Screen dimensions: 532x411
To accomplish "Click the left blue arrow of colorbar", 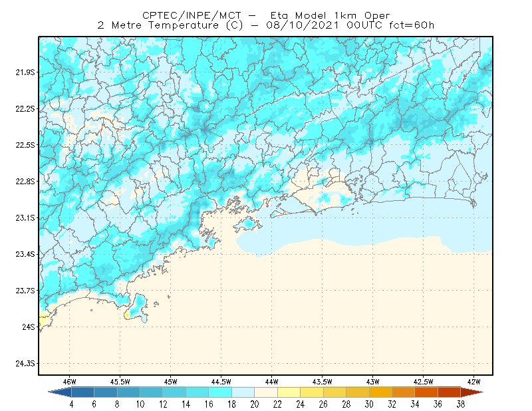I will 60,392.
